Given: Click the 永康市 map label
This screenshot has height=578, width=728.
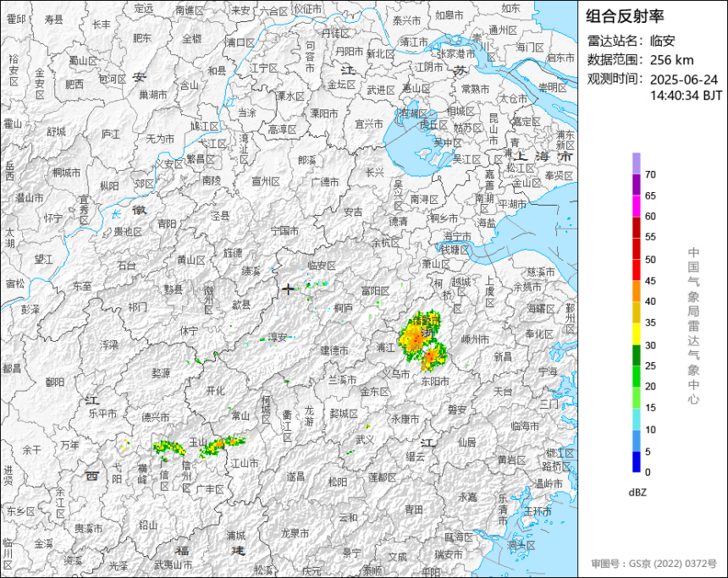Looking at the screenshot, I should [405, 419].
